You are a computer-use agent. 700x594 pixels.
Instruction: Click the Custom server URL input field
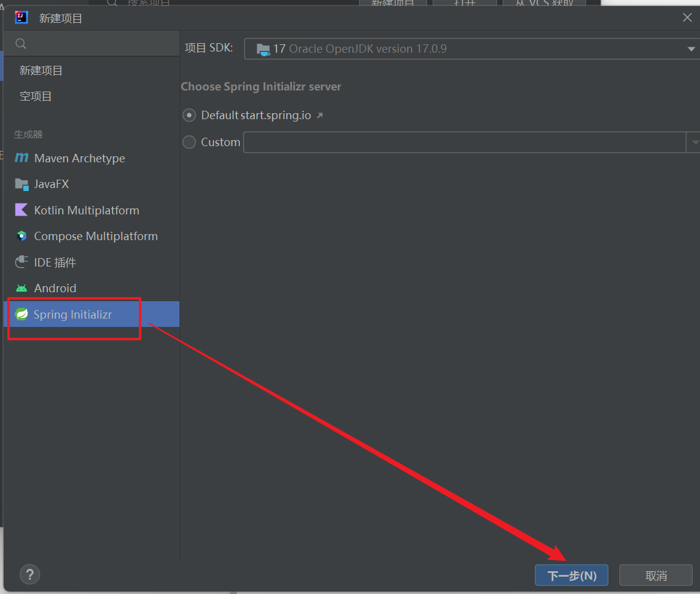coord(465,142)
